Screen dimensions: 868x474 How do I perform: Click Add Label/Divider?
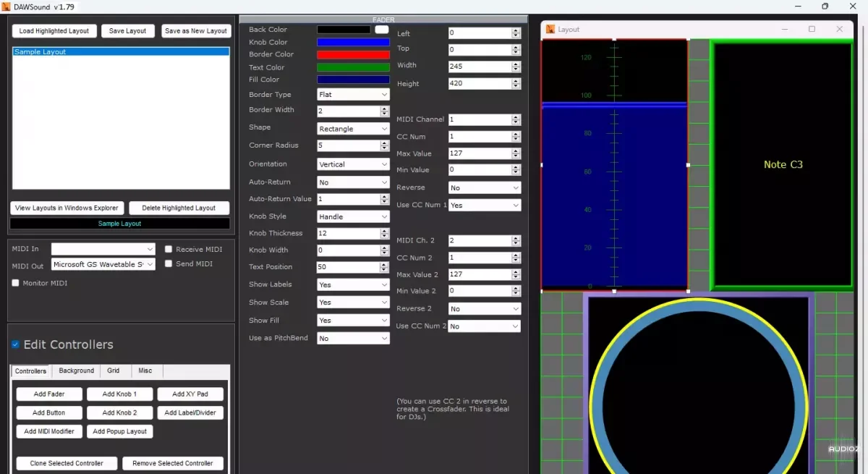point(190,412)
